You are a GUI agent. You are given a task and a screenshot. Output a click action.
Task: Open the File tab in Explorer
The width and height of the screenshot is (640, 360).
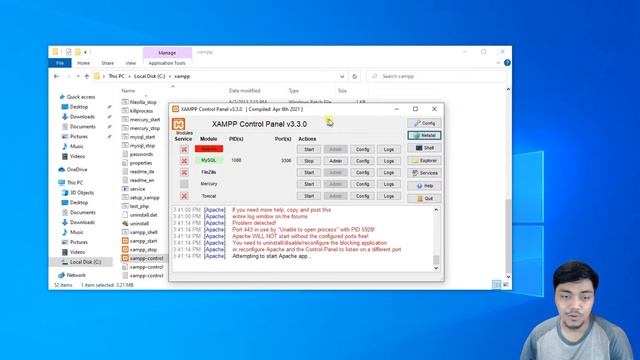point(60,63)
